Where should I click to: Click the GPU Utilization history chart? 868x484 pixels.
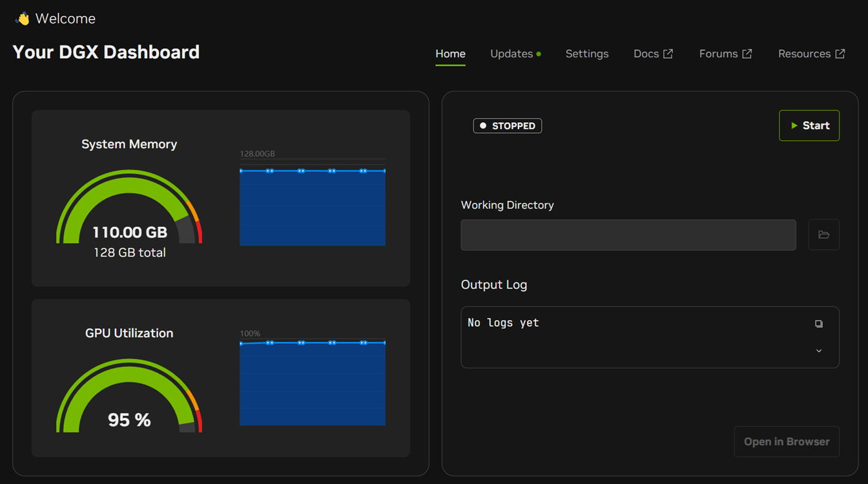point(313,382)
